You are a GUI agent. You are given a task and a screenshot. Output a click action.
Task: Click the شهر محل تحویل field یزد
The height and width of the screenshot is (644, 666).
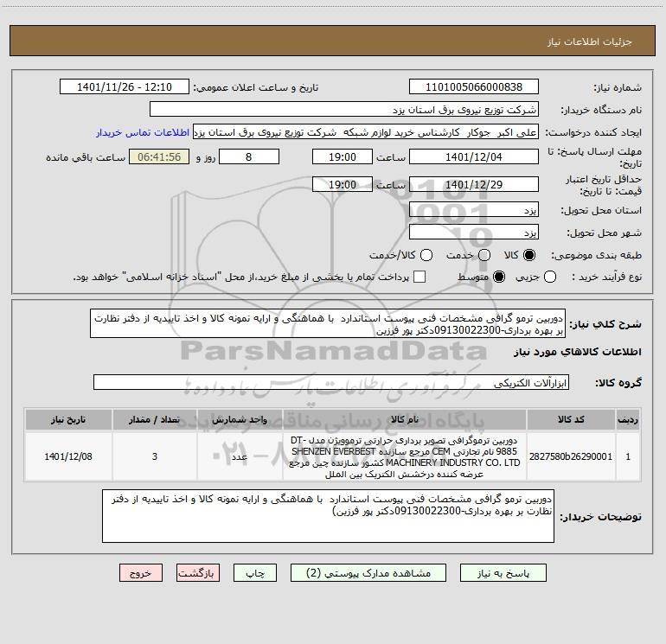click(474, 233)
